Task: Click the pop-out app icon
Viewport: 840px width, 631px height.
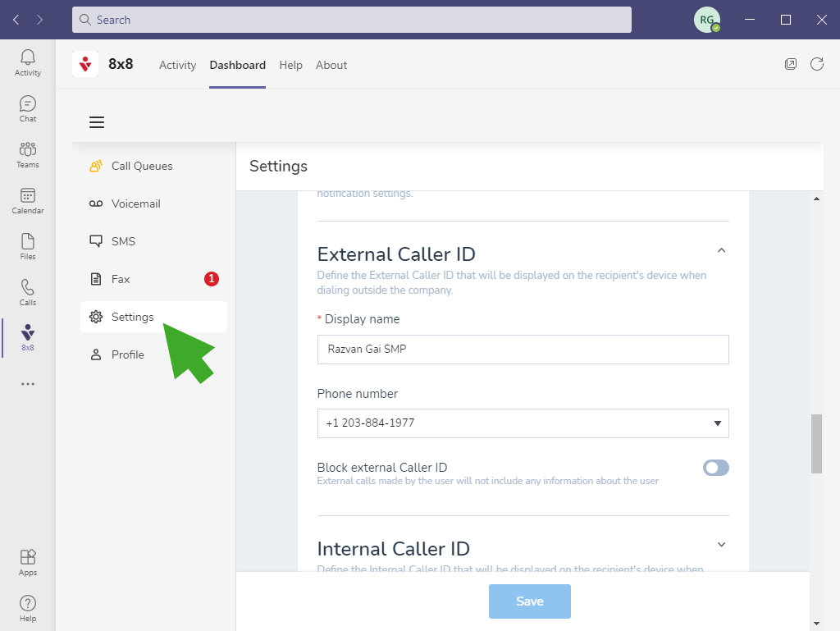Action: click(x=791, y=64)
